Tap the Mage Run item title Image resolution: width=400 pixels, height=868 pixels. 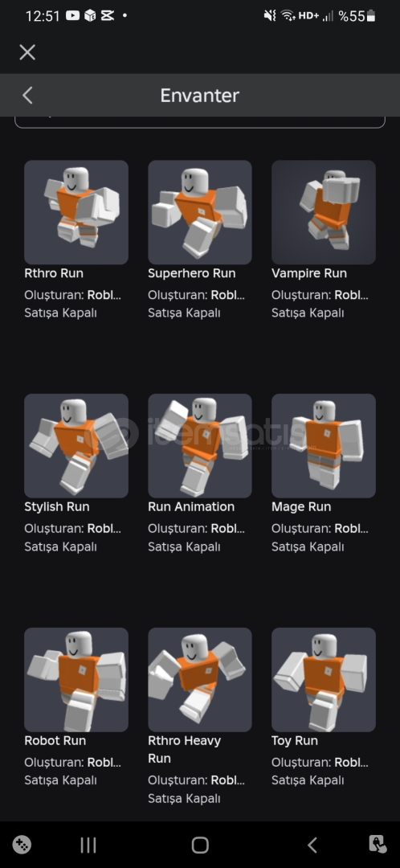301,506
